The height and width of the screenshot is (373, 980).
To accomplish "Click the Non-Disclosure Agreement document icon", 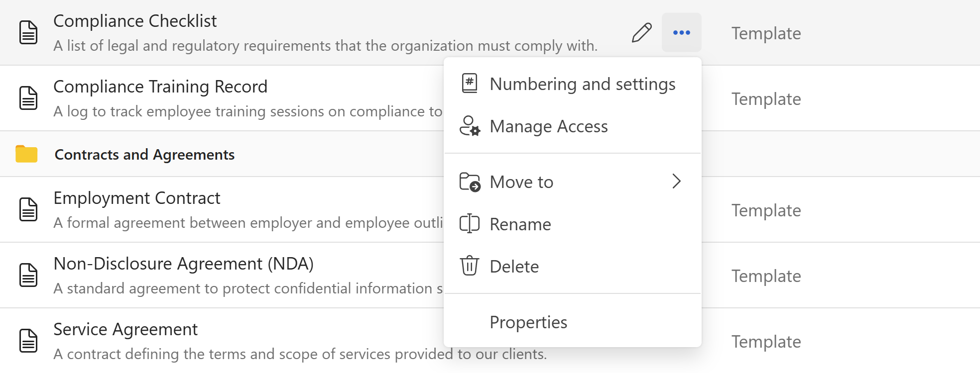I will (x=28, y=275).
